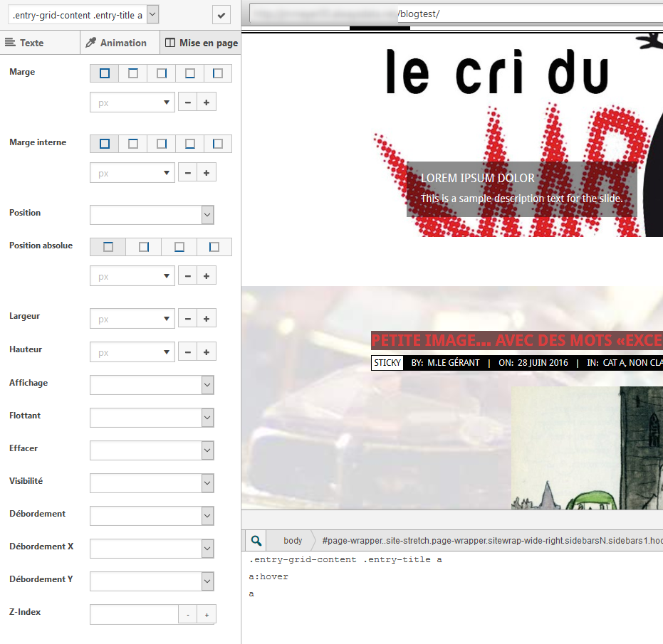The width and height of the screenshot is (663, 644).
Task: Increase the Marge interne value
Action: tap(207, 173)
